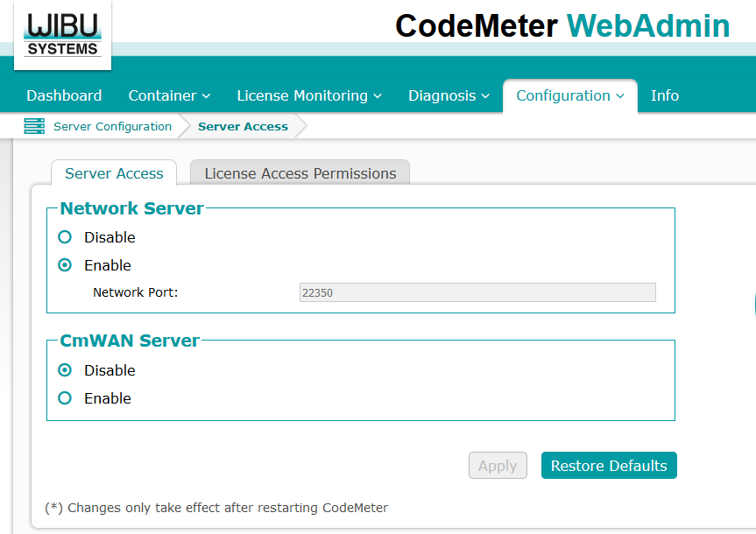Click the WIBU Systems logo
This screenshot has height=534, width=756.
[62, 35]
